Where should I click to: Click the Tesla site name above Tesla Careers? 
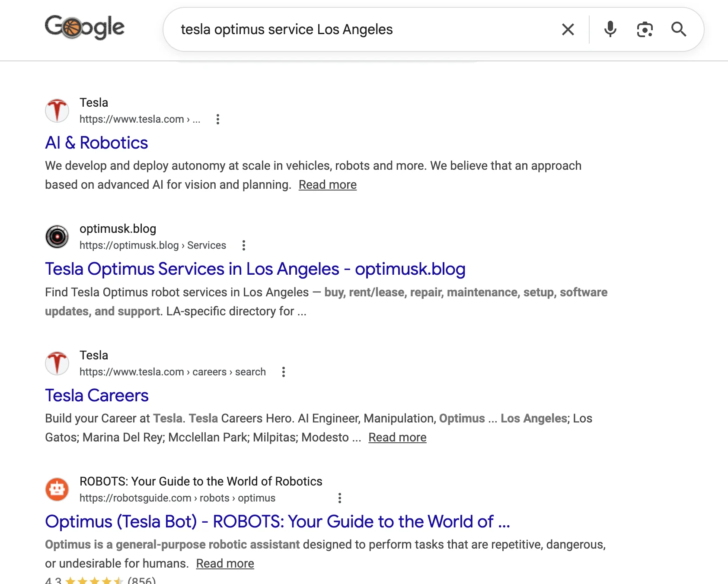click(x=94, y=355)
